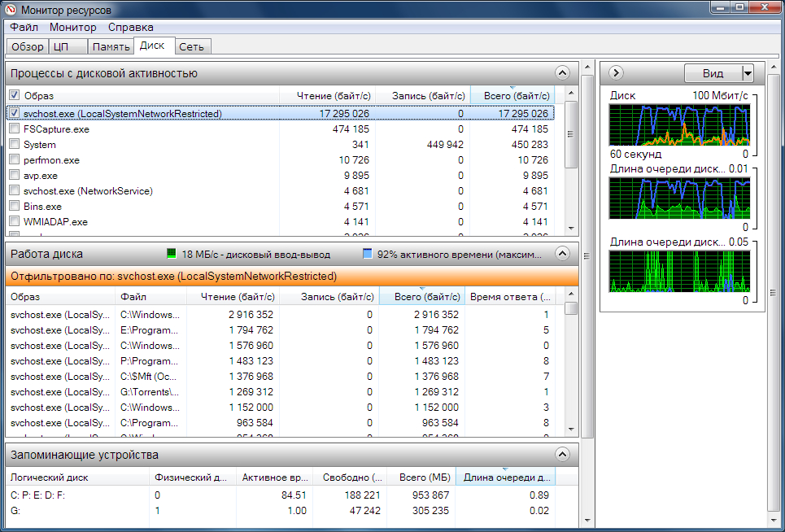
Task: Enable svchost.exe (NetworkService) checkbox
Action: pos(14,190)
